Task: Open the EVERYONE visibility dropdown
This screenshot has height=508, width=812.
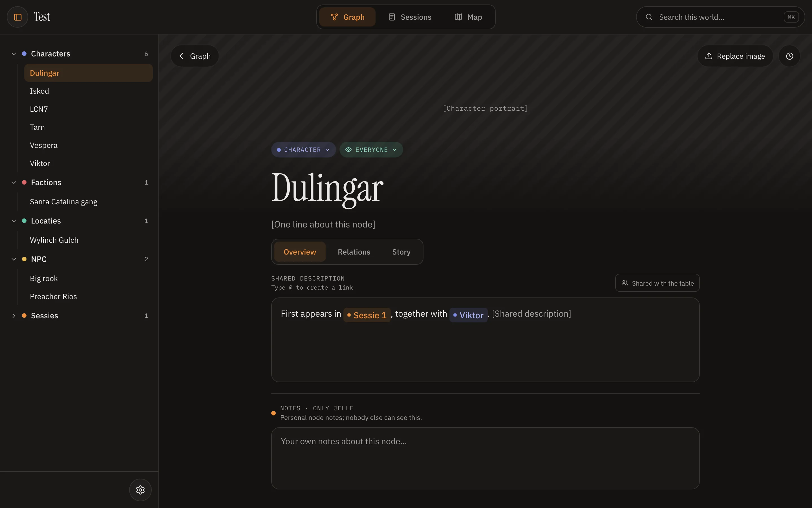Action: point(371,150)
